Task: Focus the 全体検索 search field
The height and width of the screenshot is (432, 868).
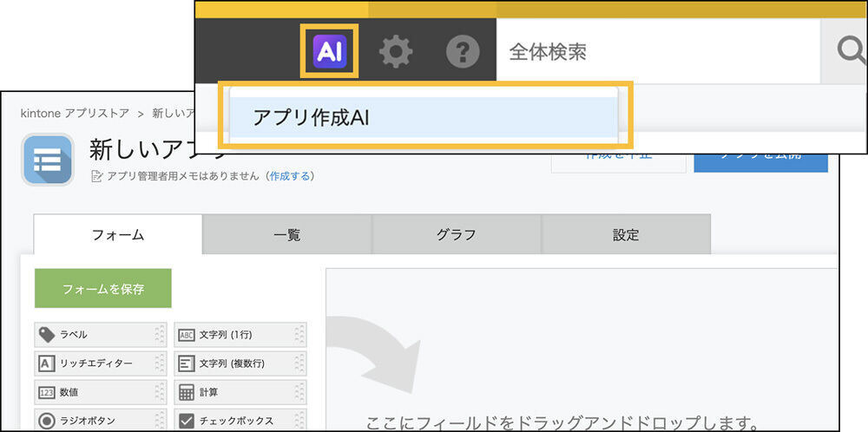Action: [658, 51]
